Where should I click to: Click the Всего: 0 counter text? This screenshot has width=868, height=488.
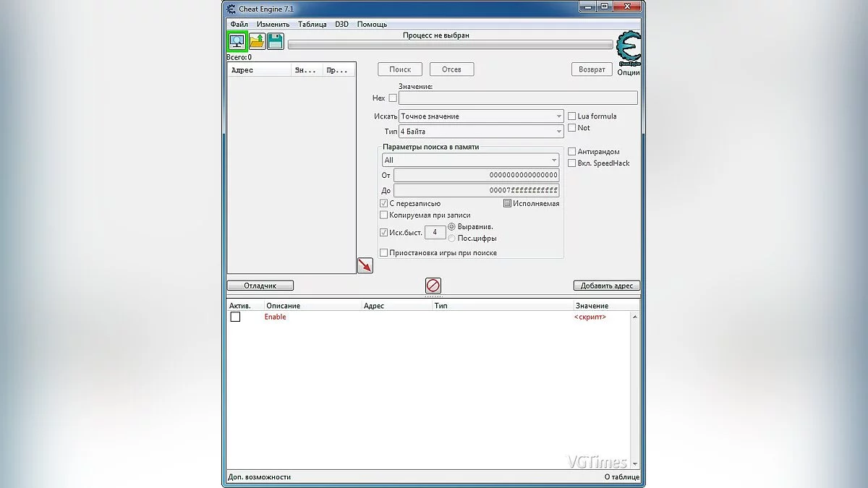tap(239, 57)
